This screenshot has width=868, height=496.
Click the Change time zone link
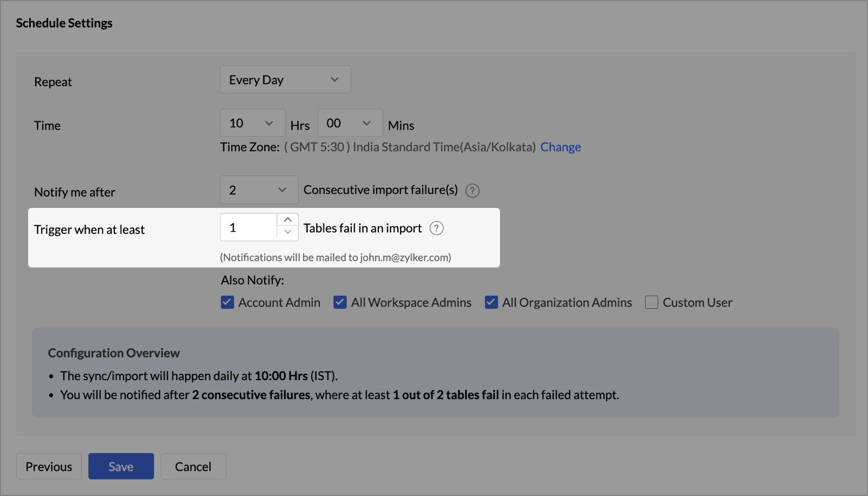[560, 147]
